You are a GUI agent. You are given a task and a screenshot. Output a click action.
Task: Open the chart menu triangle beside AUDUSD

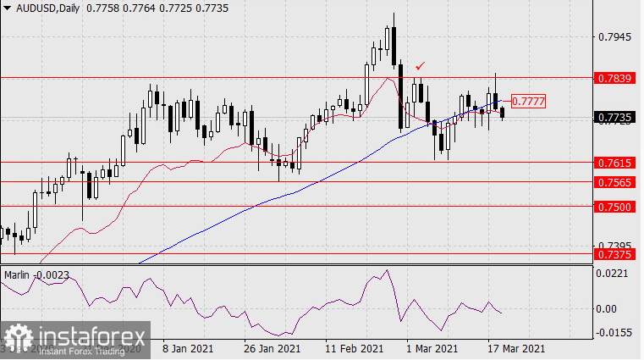point(8,8)
